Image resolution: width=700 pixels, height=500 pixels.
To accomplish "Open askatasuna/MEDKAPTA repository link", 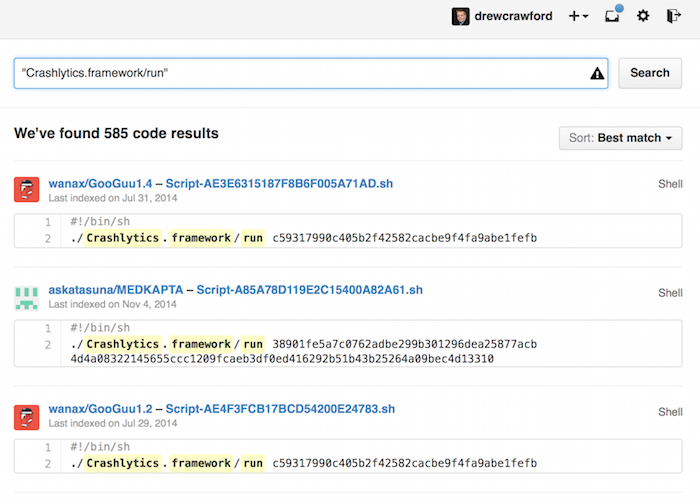I will [116, 290].
